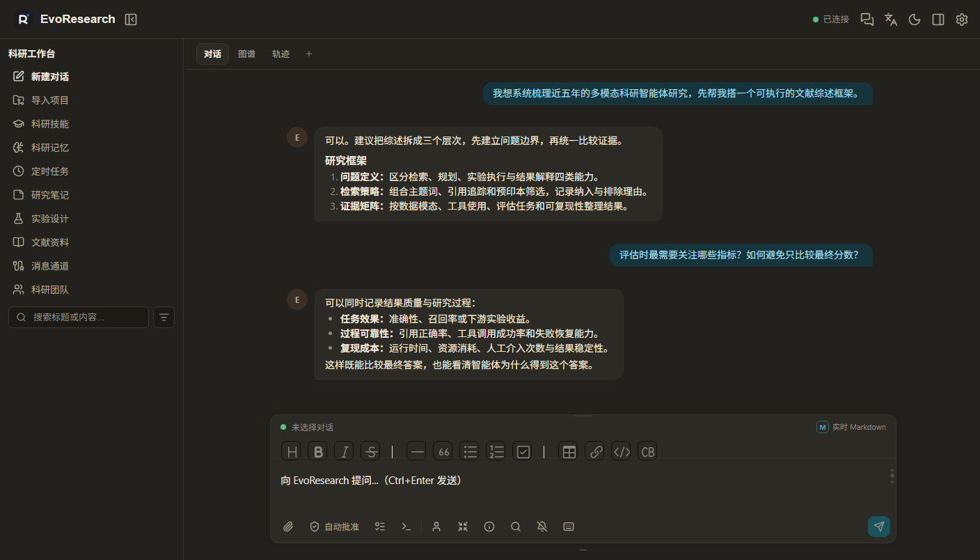
Task: Focus the 搜索标题或内容 search field
Action: (79, 318)
